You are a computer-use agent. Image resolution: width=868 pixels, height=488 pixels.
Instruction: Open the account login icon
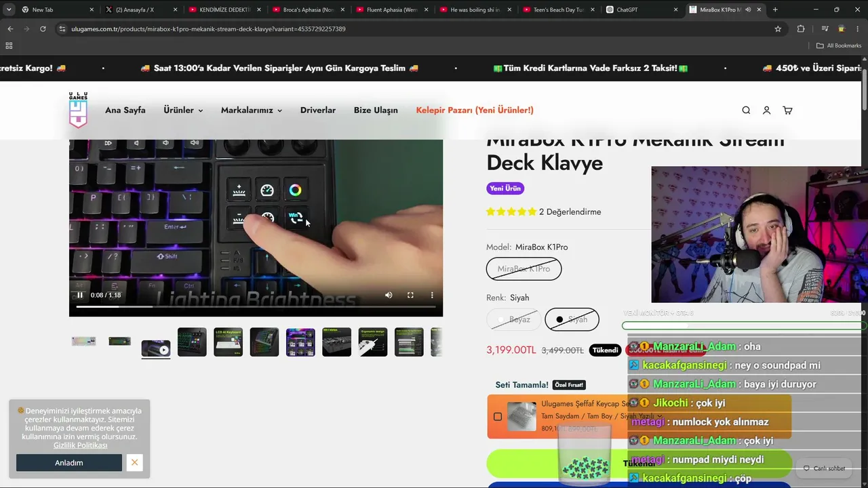[x=766, y=110]
